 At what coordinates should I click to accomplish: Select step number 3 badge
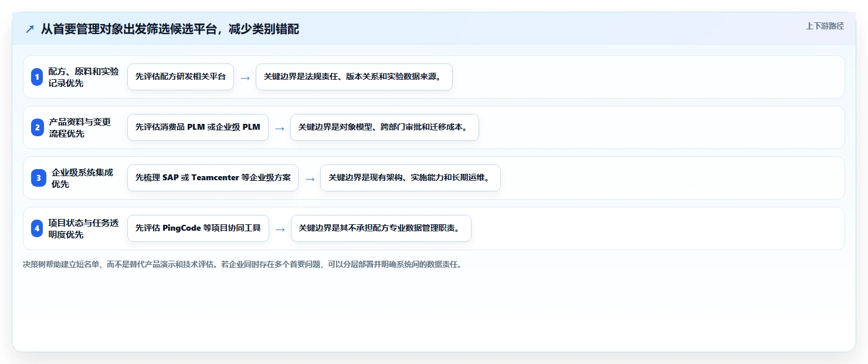pyautogui.click(x=38, y=178)
